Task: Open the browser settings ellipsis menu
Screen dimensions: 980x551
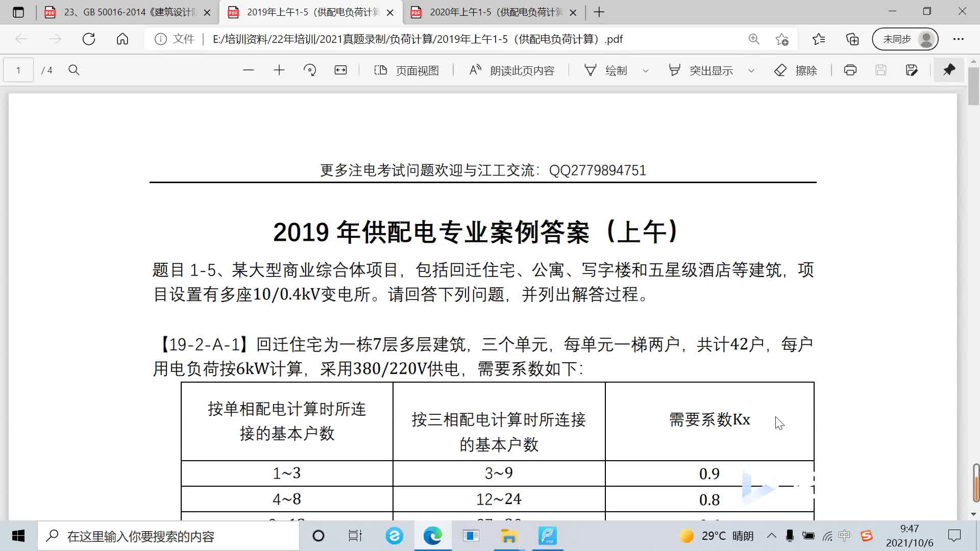Action: [958, 39]
